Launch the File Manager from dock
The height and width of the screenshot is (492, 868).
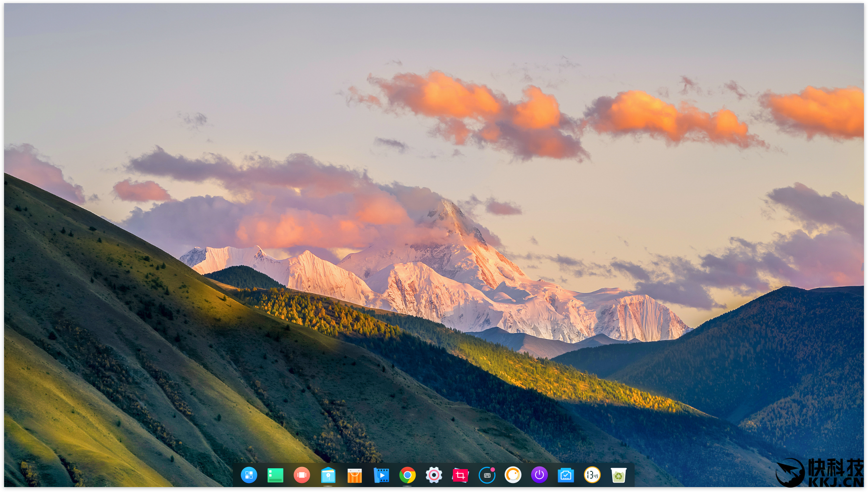328,475
